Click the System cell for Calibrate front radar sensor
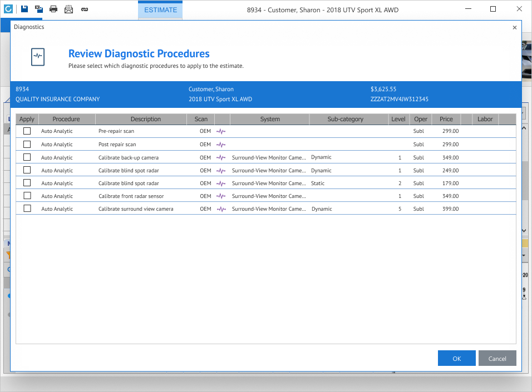This screenshot has width=532, height=392. click(269, 196)
